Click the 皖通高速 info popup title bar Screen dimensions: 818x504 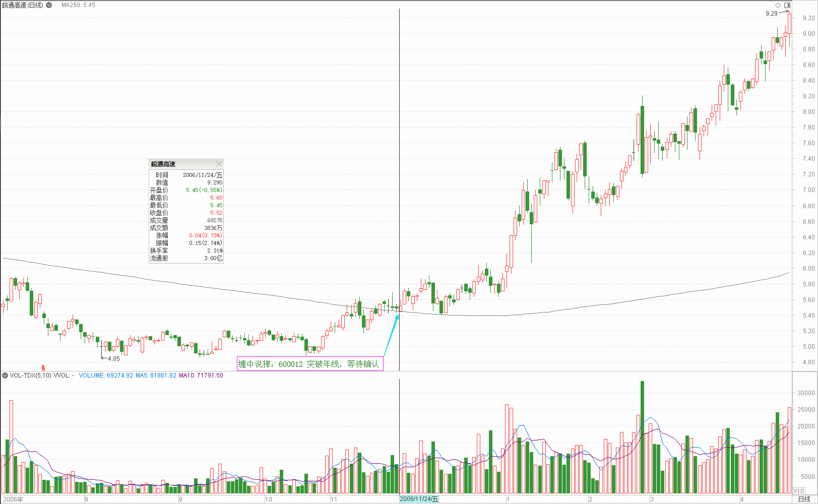point(181,164)
